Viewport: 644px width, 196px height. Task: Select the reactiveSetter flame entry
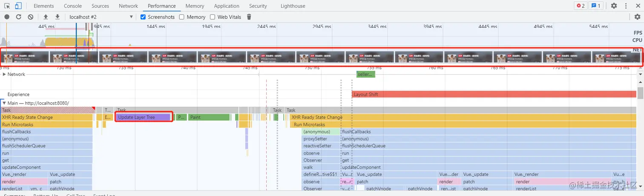tap(321, 146)
